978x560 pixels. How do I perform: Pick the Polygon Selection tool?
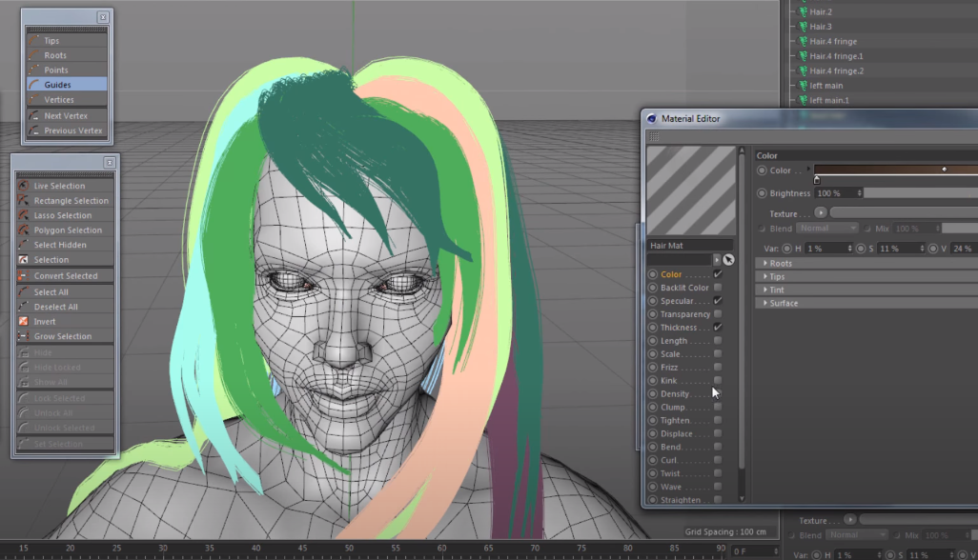coord(68,230)
